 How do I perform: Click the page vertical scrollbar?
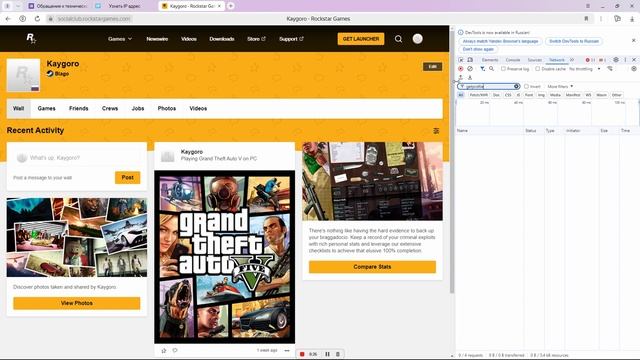[x=452, y=163]
